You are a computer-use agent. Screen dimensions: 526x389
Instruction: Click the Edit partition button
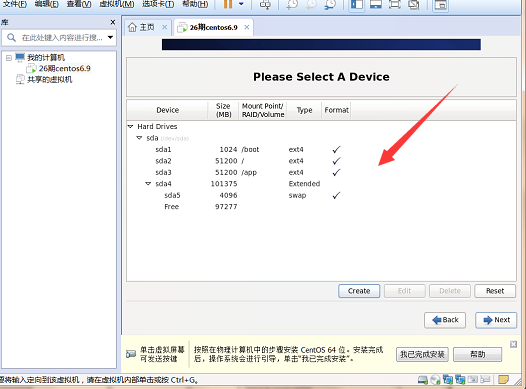tap(405, 291)
